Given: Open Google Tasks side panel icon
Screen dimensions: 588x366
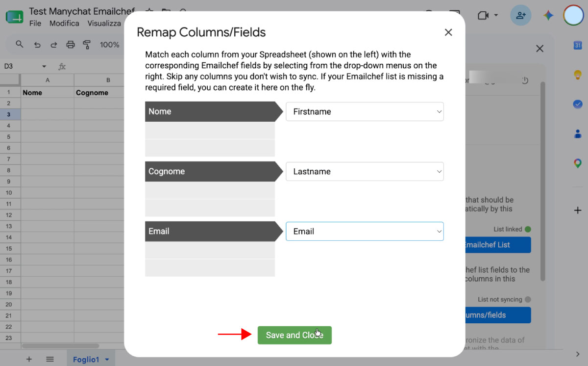Looking at the screenshot, I should tap(578, 104).
